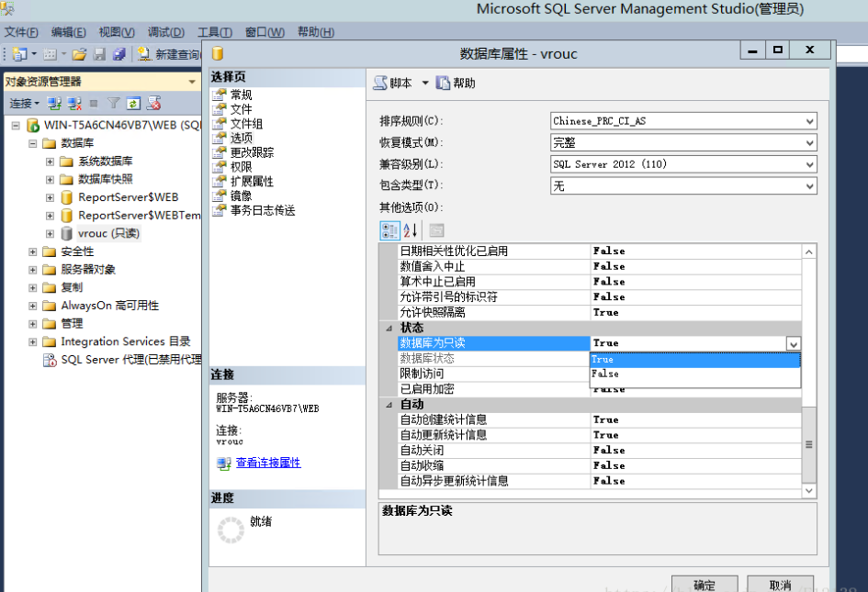Click the Stop icon in Object Explorer toolbar

point(94,103)
